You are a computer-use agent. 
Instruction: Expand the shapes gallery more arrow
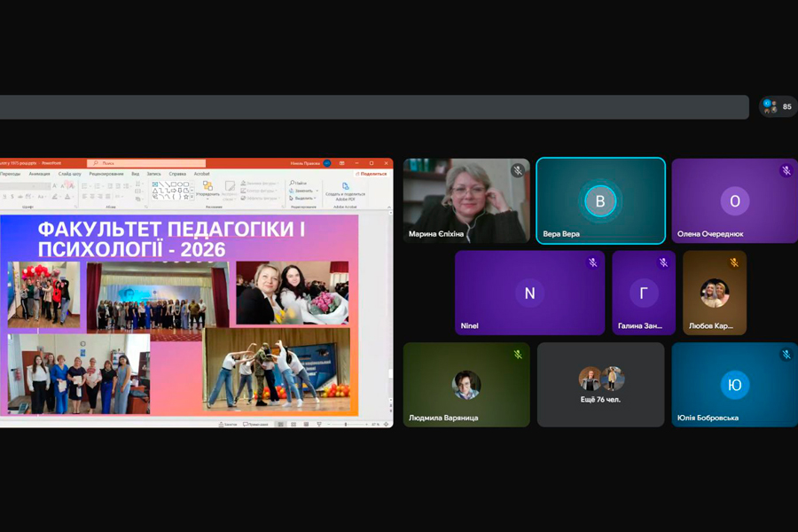(x=192, y=197)
